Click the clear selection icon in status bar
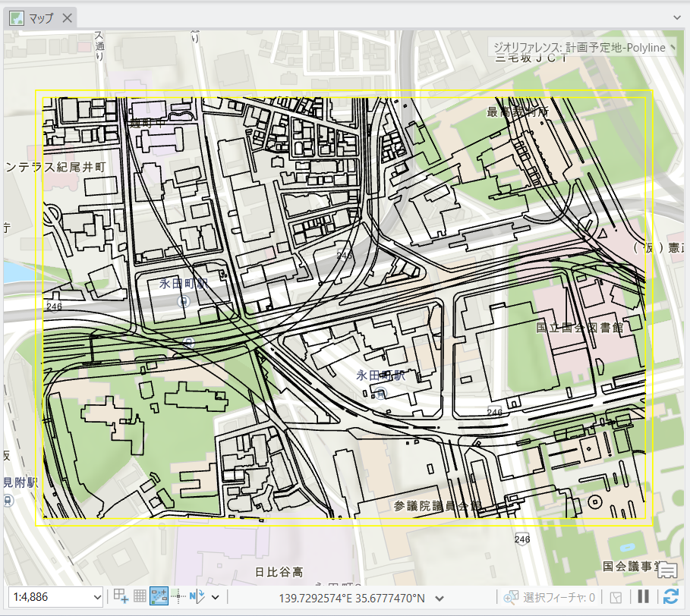Viewport: 690px width, 616px height. (x=617, y=597)
